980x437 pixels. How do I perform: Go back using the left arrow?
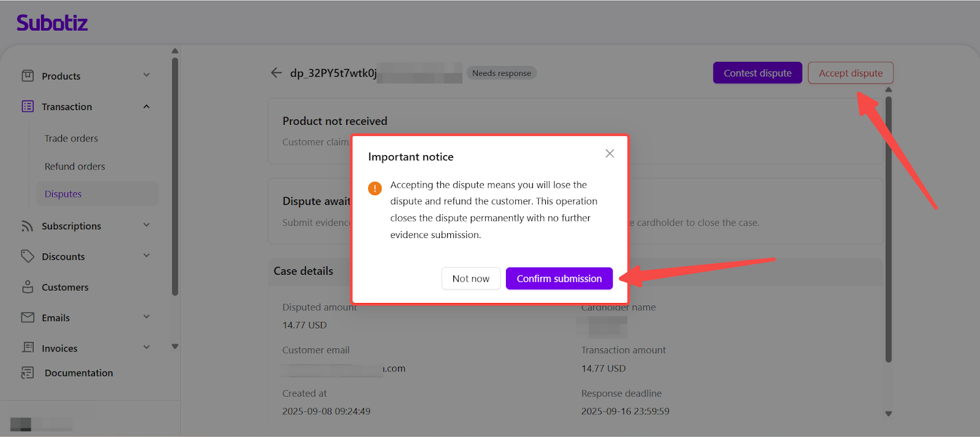(x=276, y=73)
